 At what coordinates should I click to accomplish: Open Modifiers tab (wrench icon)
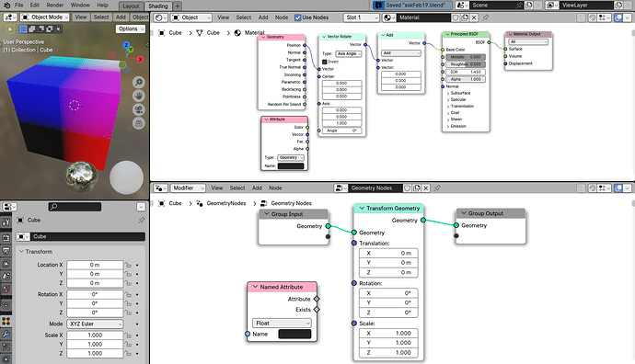(6, 334)
